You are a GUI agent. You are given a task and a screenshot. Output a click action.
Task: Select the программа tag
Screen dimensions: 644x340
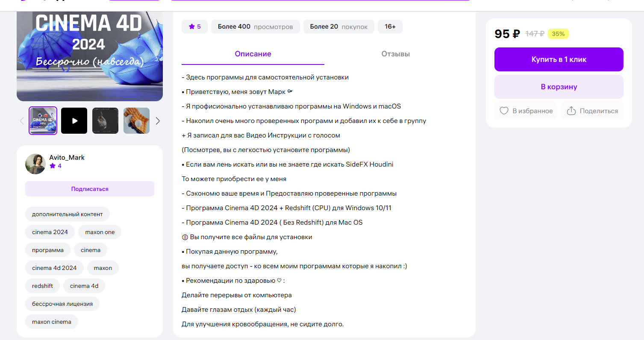click(48, 250)
